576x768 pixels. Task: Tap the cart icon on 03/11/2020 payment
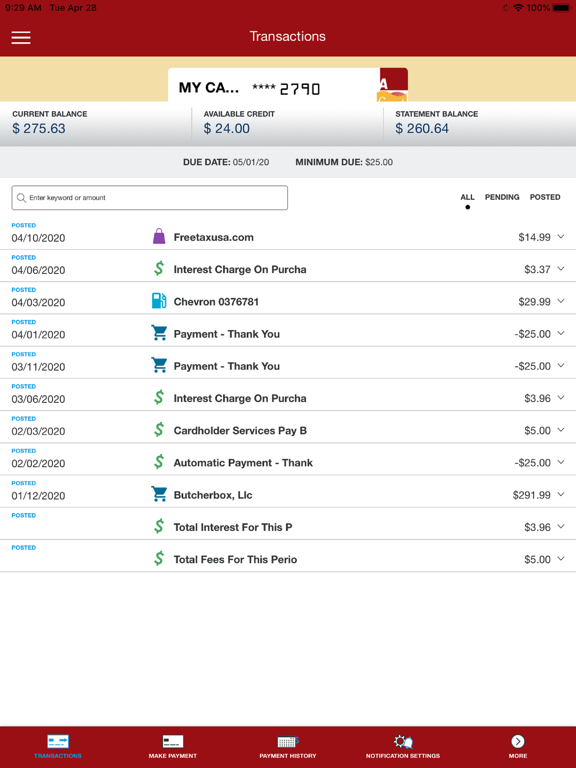point(159,365)
